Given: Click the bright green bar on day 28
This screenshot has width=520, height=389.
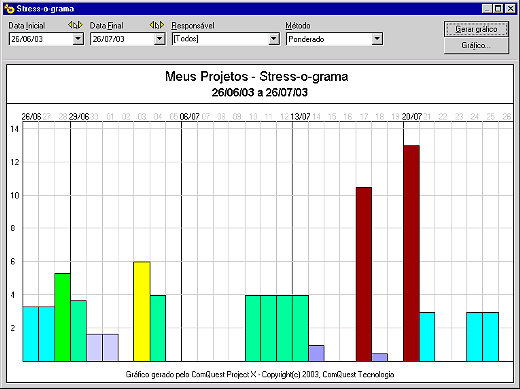Looking at the screenshot, I should (x=62, y=317).
